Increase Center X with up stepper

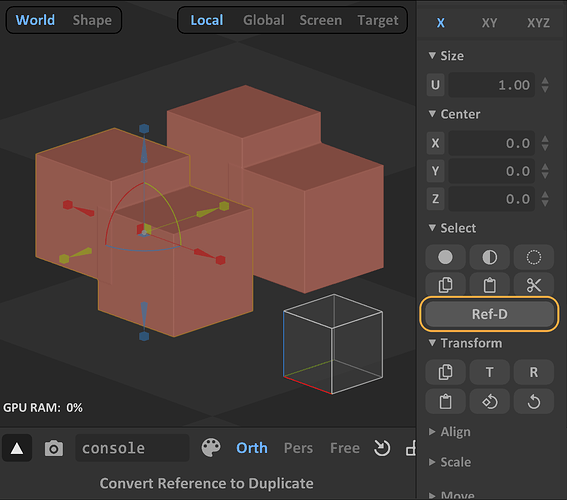pyautogui.click(x=545, y=139)
